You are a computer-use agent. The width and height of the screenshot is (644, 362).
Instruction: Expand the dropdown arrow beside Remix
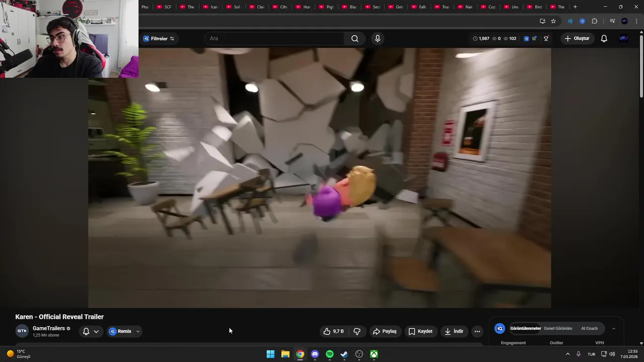pos(137,331)
